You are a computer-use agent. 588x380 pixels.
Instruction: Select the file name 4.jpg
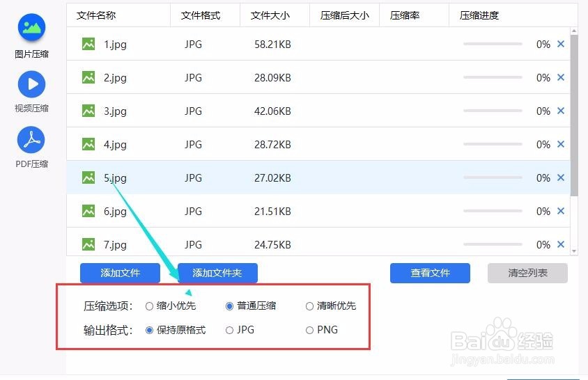tap(115, 145)
